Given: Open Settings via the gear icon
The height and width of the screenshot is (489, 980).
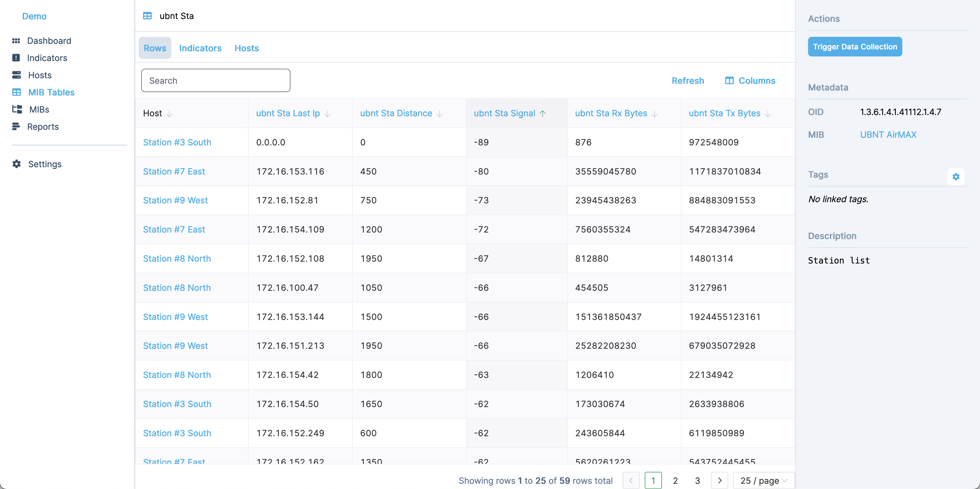Looking at the screenshot, I should [16, 164].
